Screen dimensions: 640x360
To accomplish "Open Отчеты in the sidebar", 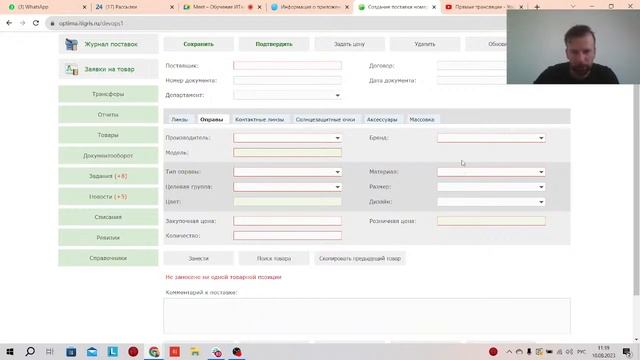I will pyautogui.click(x=108, y=115).
